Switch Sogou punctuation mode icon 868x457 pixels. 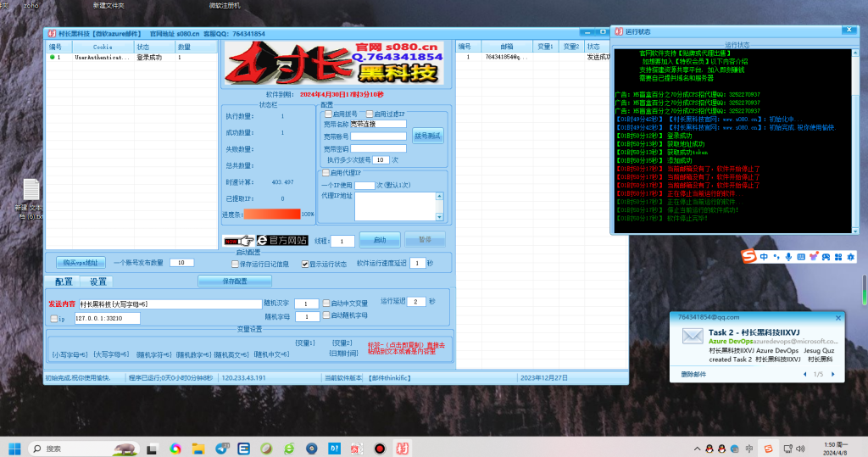click(776, 257)
